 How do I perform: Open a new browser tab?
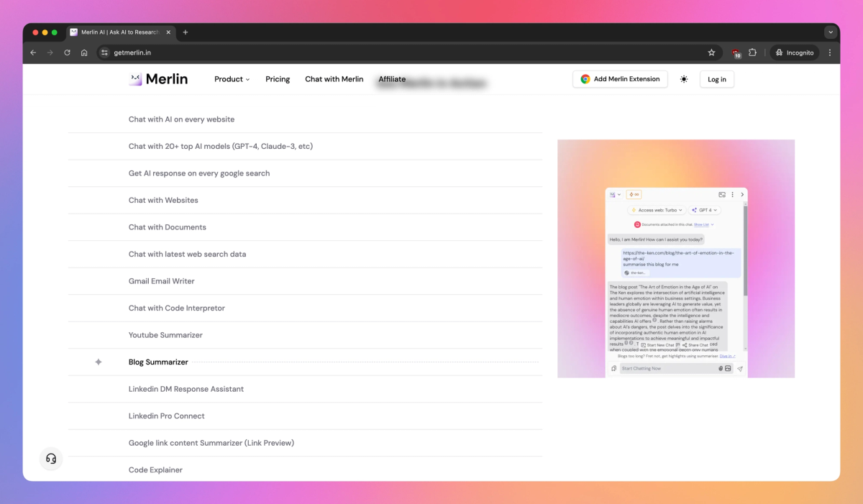click(185, 32)
